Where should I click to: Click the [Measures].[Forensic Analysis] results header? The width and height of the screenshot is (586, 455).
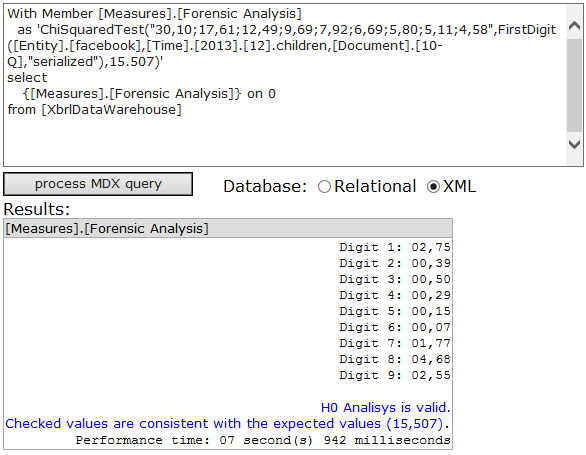[228, 228]
